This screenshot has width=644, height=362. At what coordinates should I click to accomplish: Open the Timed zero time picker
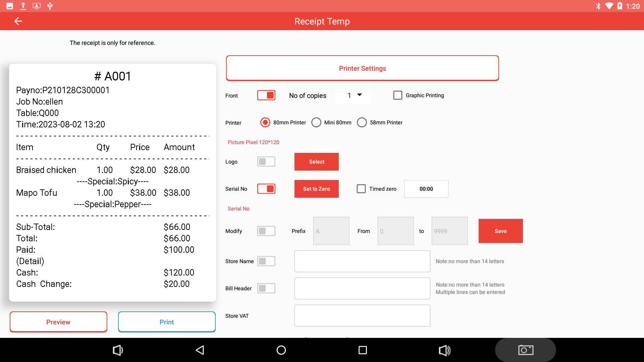[x=426, y=189]
